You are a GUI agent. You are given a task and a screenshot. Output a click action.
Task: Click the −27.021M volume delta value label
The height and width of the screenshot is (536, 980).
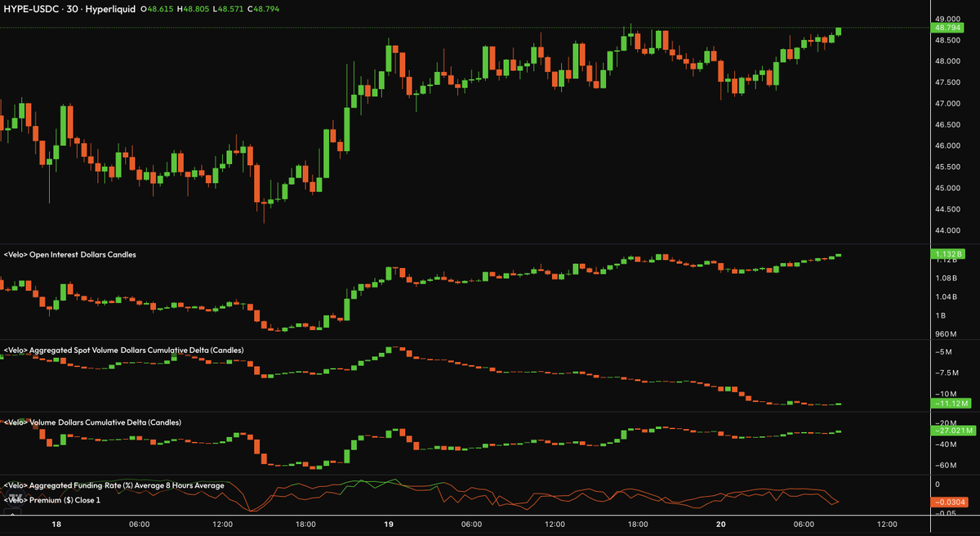coord(952,429)
